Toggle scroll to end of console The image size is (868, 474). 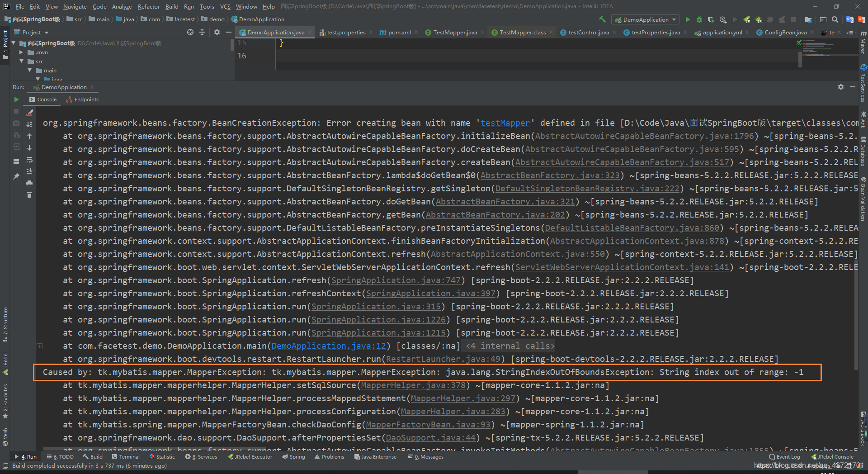(29, 171)
